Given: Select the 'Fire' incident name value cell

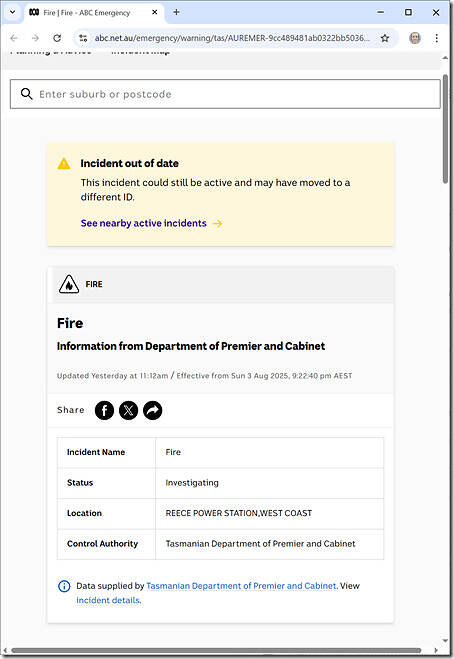Looking at the screenshot, I should [x=173, y=452].
